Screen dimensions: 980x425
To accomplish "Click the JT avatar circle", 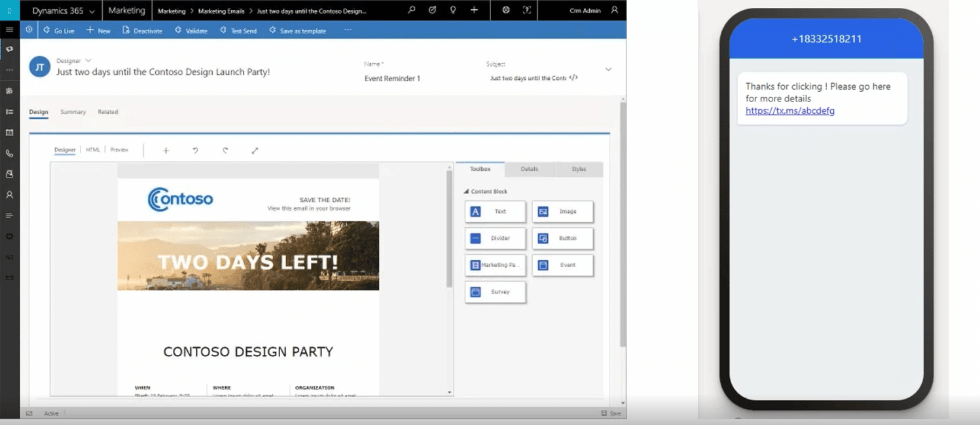I will point(40,67).
